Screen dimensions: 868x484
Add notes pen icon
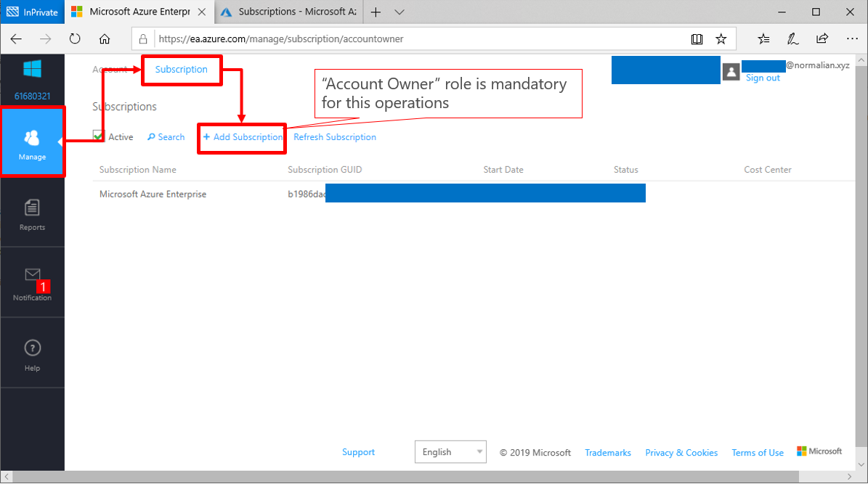(x=792, y=38)
